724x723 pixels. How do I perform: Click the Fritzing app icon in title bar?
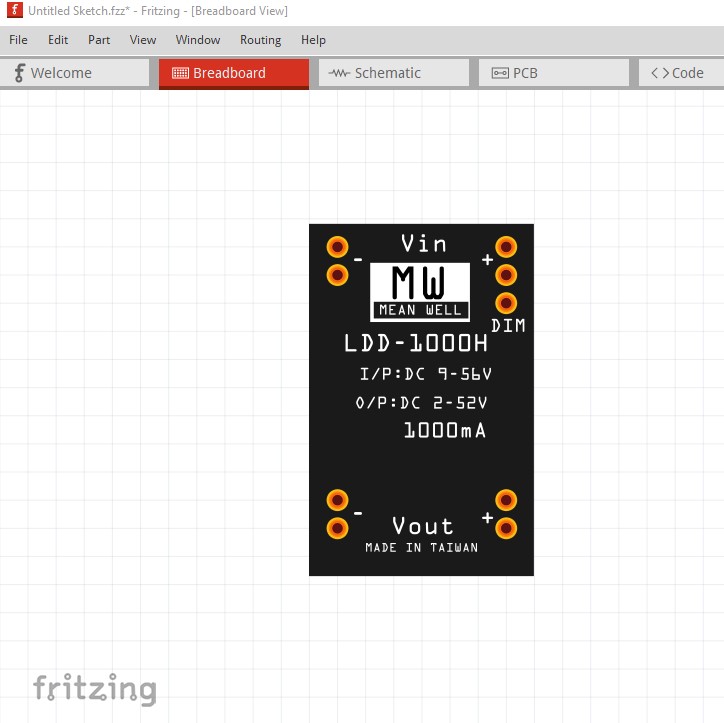point(15,10)
